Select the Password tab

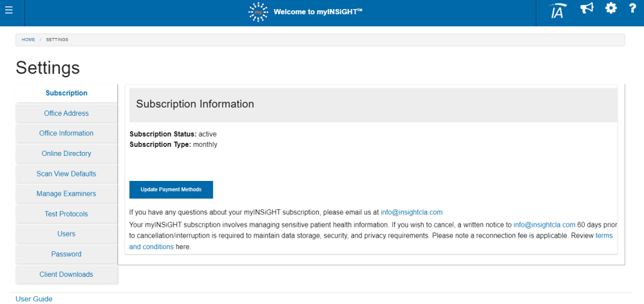(x=66, y=254)
